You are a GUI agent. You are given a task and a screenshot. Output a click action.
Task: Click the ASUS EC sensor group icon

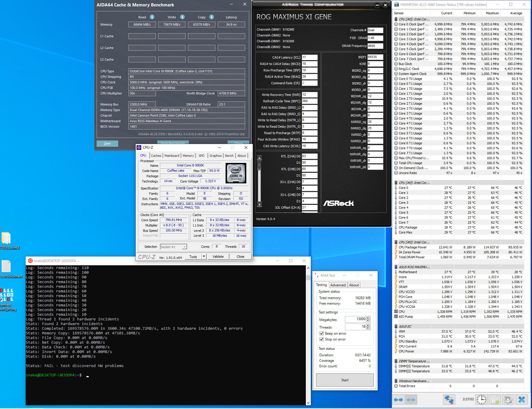pyautogui.click(x=396, y=327)
